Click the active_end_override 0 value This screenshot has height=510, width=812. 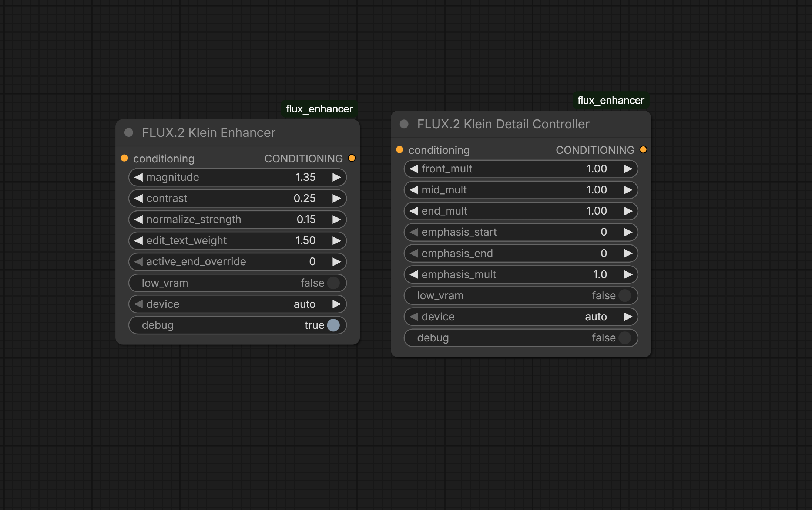pos(312,261)
